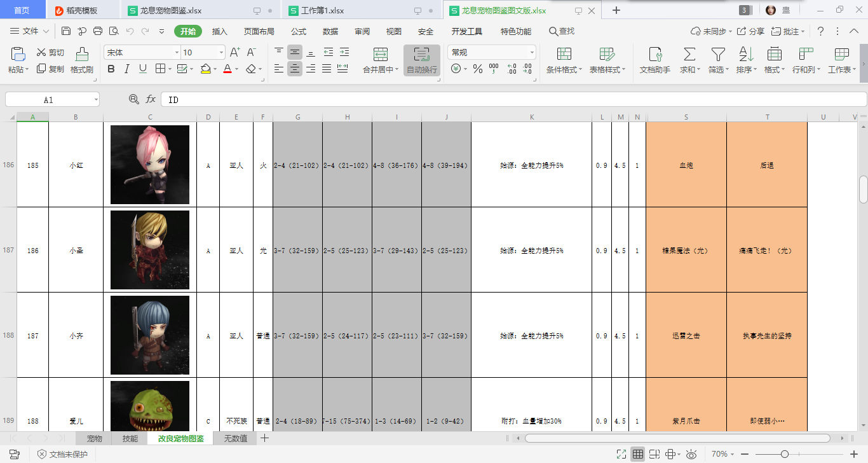Open number format 常规 dropdown
The width and height of the screenshot is (868, 463).
tap(532, 52)
